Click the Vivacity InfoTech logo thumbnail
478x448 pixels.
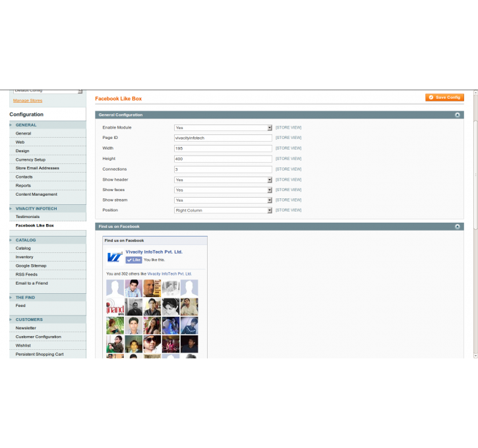point(115,258)
